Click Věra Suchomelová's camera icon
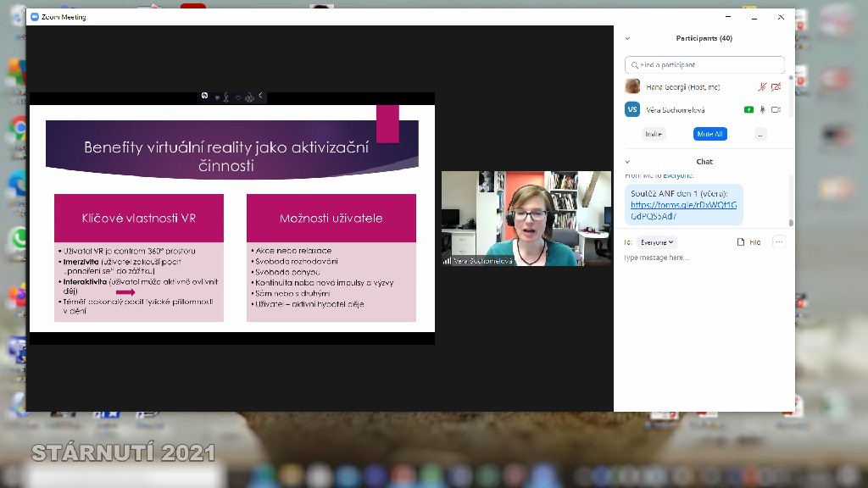The height and width of the screenshot is (488, 868). [x=776, y=109]
